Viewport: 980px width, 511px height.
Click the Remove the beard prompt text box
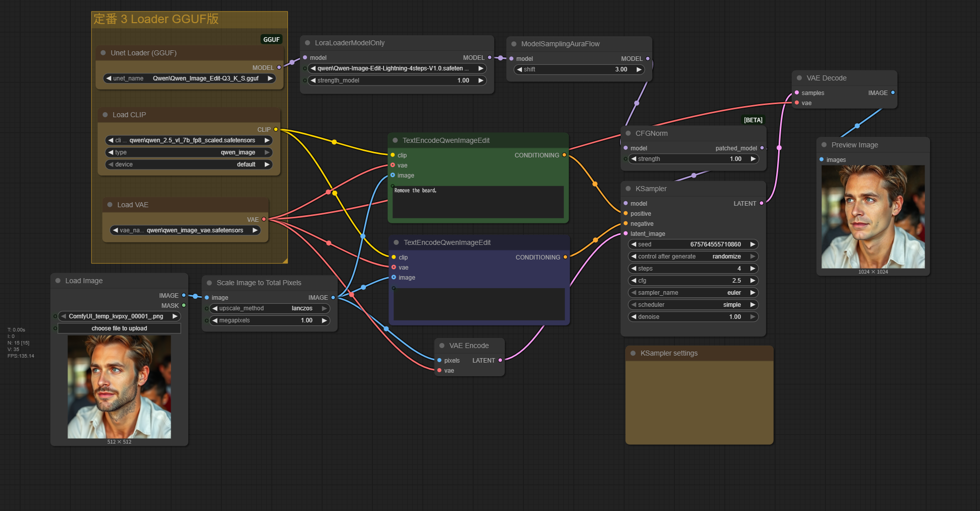click(x=478, y=202)
